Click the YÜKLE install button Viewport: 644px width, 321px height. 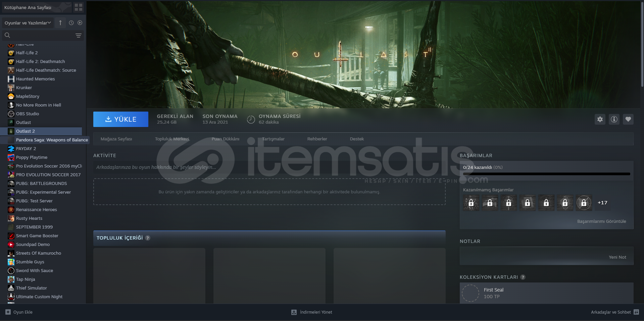coord(121,119)
